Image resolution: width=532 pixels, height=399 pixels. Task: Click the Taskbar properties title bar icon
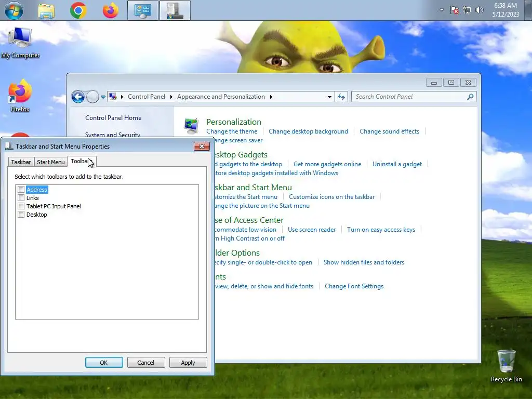click(x=9, y=146)
